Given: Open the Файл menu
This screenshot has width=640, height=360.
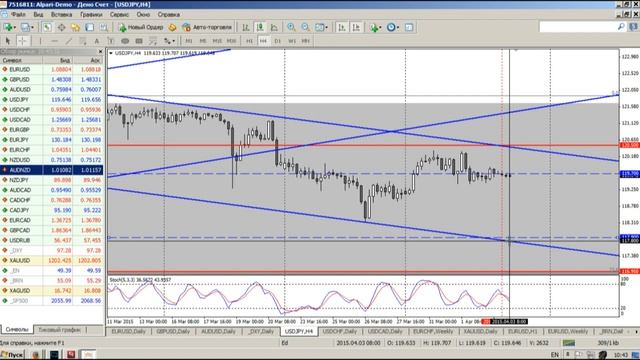Looking at the screenshot, I should click(x=18, y=14).
